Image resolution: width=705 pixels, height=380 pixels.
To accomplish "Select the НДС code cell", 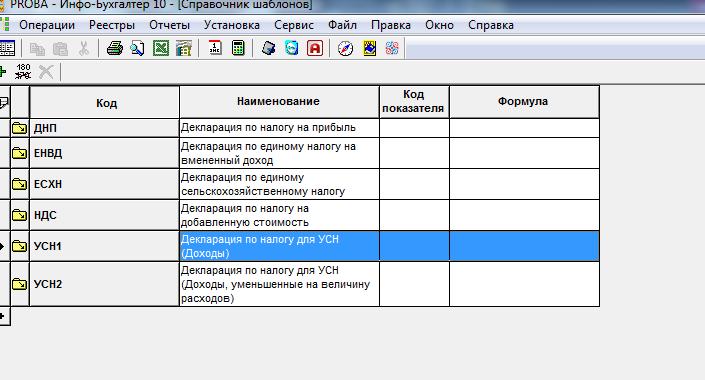I will [x=104, y=215].
